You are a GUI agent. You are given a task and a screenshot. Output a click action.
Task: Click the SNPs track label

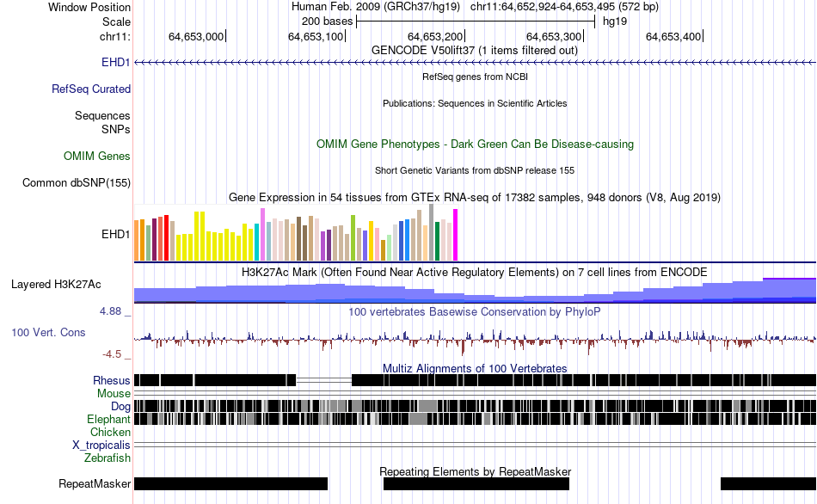(116, 129)
